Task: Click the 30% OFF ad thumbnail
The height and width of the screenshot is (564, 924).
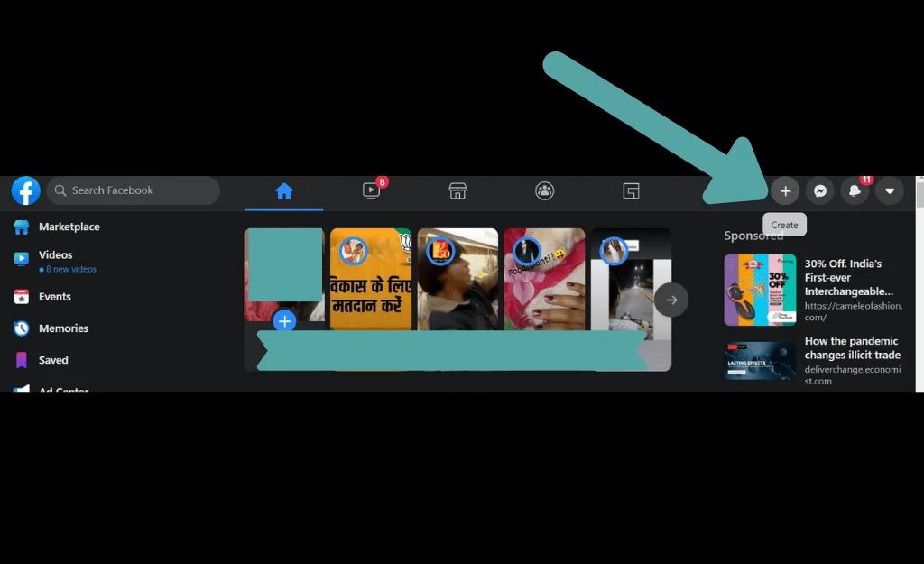Action: pyautogui.click(x=760, y=290)
